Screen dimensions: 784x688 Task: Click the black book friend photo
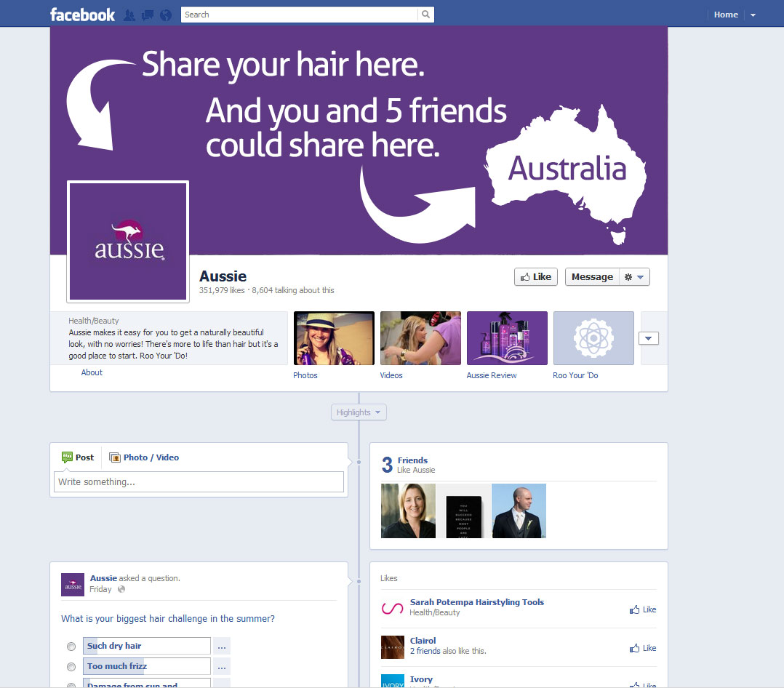pyautogui.click(x=463, y=511)
